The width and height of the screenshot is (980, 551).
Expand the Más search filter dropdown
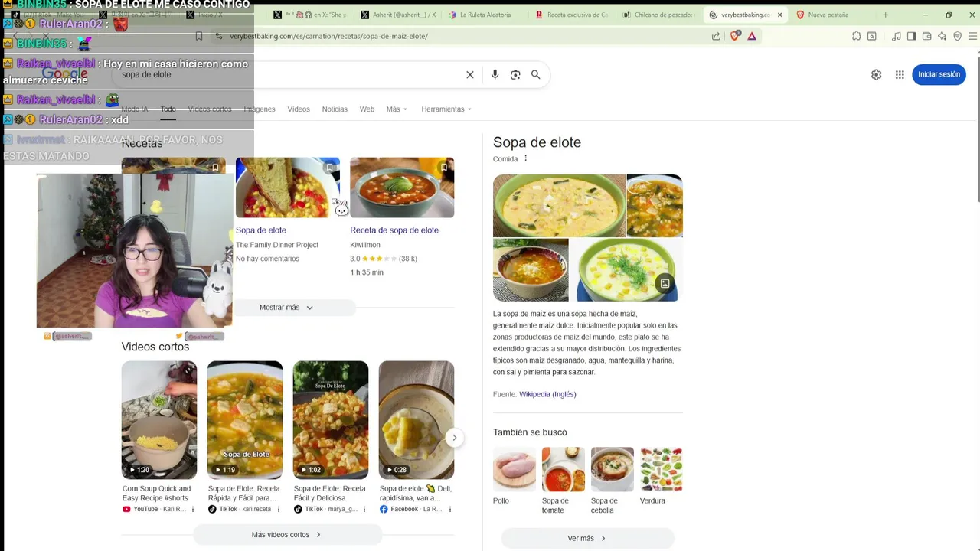(397, 109)
